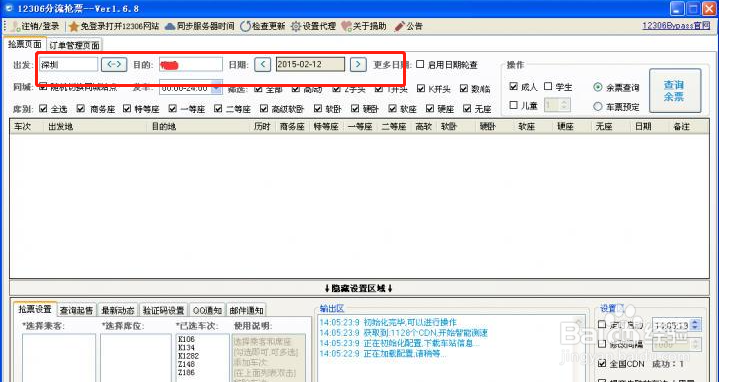
Task: Switch to the 抢票设置 tab
Action: pyautogui.click(x=35, y=309)
